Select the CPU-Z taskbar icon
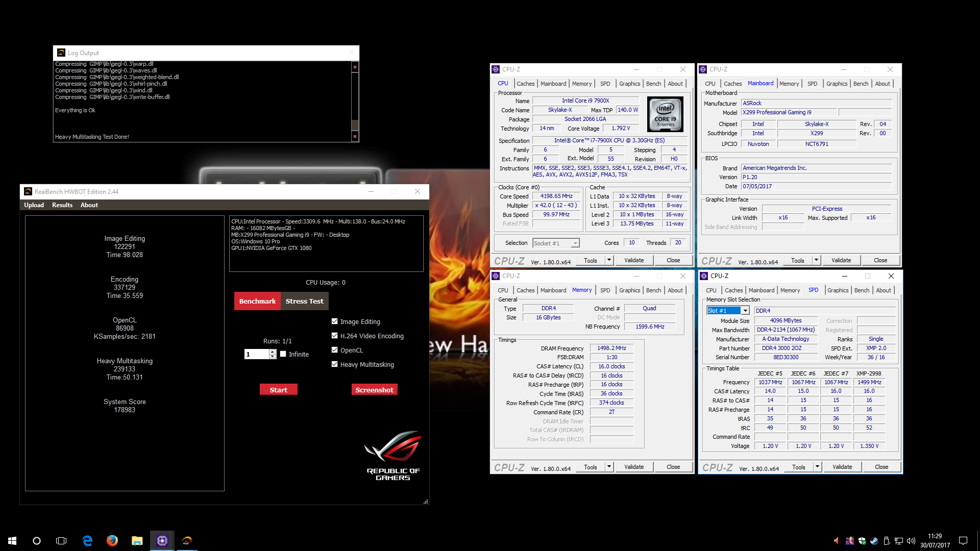980x551 pixels. click(162, 541)
